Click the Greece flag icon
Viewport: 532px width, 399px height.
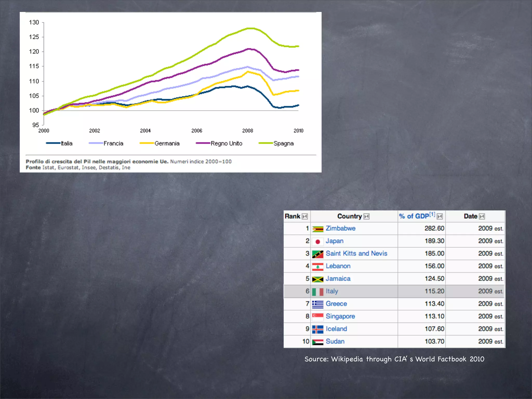(317, 304)
